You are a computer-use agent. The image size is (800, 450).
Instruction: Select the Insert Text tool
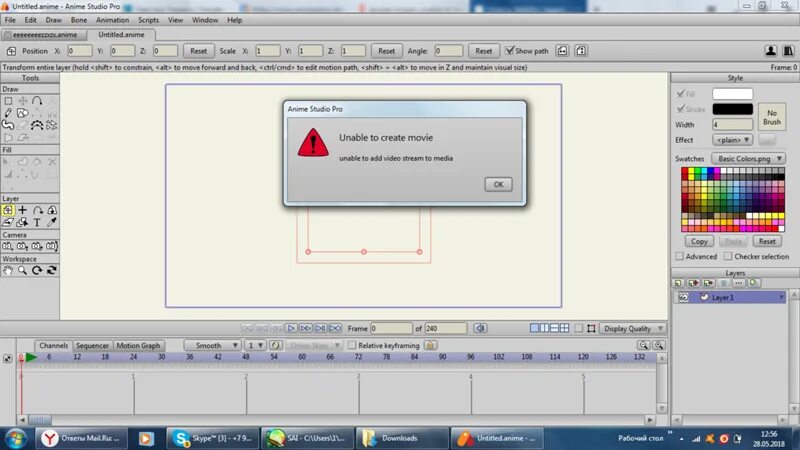click(x=37, y=222)
